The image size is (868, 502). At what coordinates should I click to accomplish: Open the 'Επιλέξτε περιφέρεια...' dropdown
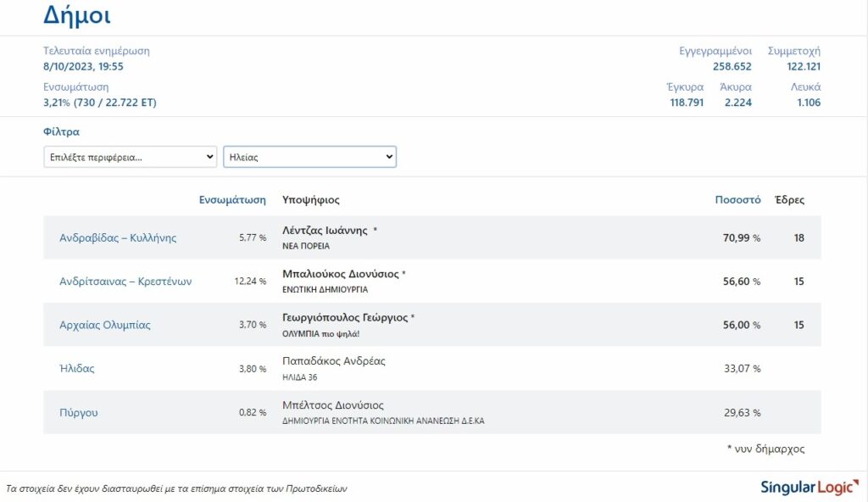130,157
